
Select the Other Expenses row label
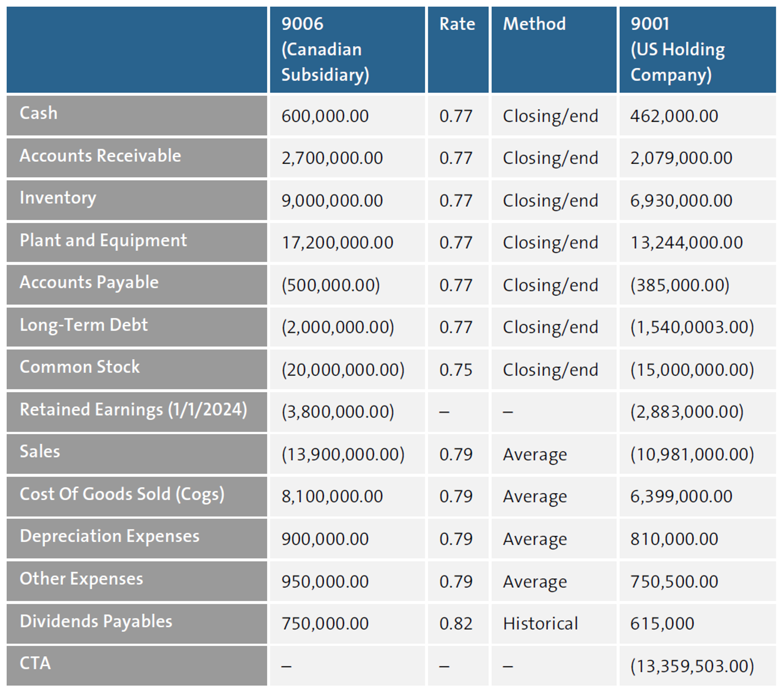click(x=81, y=579)
